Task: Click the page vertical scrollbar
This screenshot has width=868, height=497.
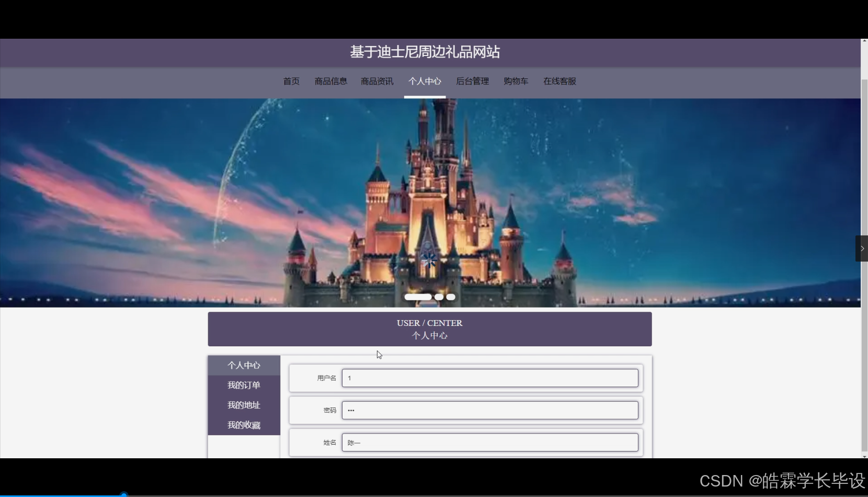Action: pos(864,266)
